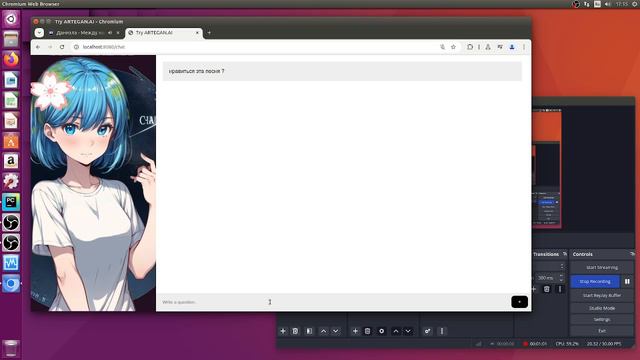The image size is (640, 360).
Task: Open OBS Settings from the Controls panel
Action: [x=602, y=320]
